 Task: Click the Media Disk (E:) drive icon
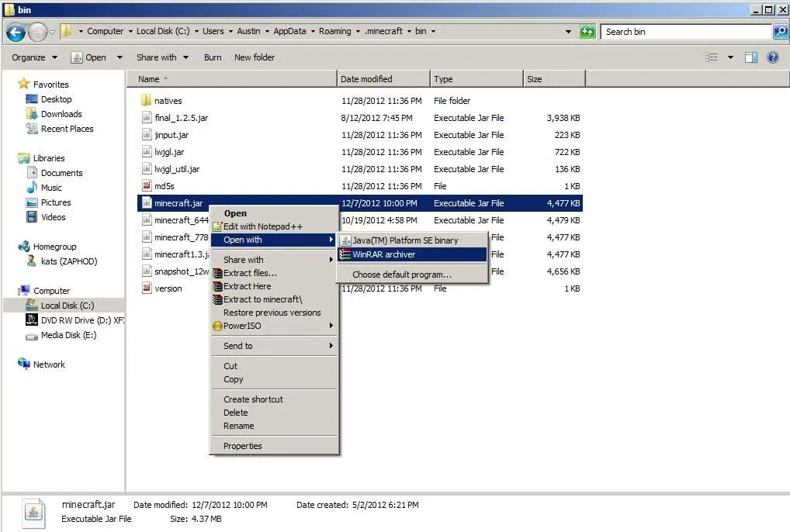click(x=31, y=337)
